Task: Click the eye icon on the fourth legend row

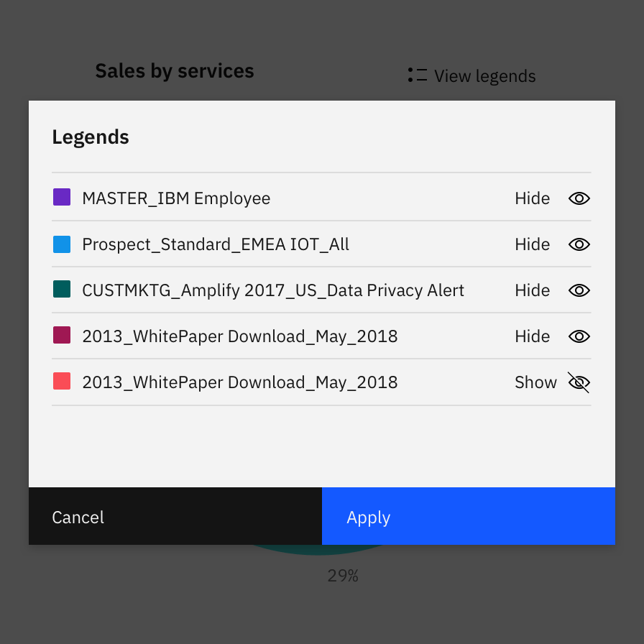Action: (x=579, y=336)
